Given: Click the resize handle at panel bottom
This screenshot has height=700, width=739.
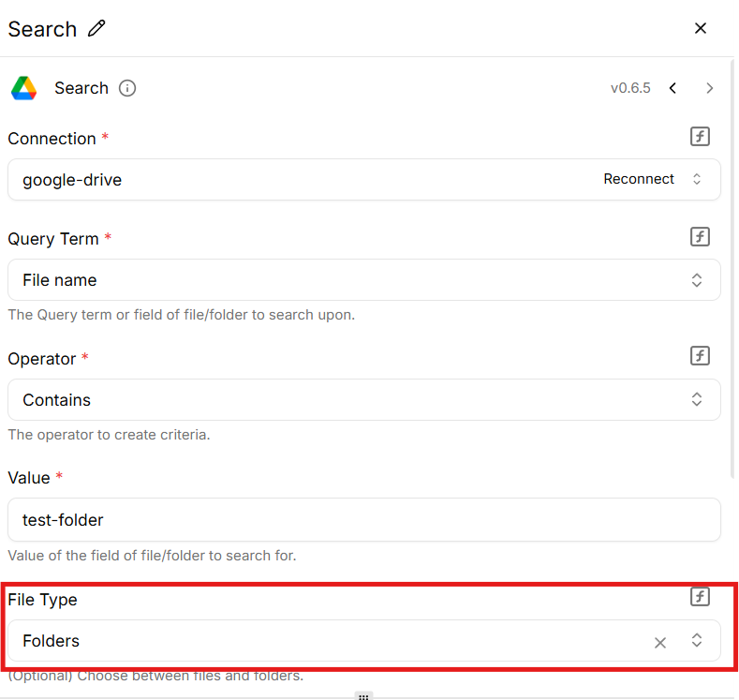Looking at the screenshot, I should coord(363,696).
